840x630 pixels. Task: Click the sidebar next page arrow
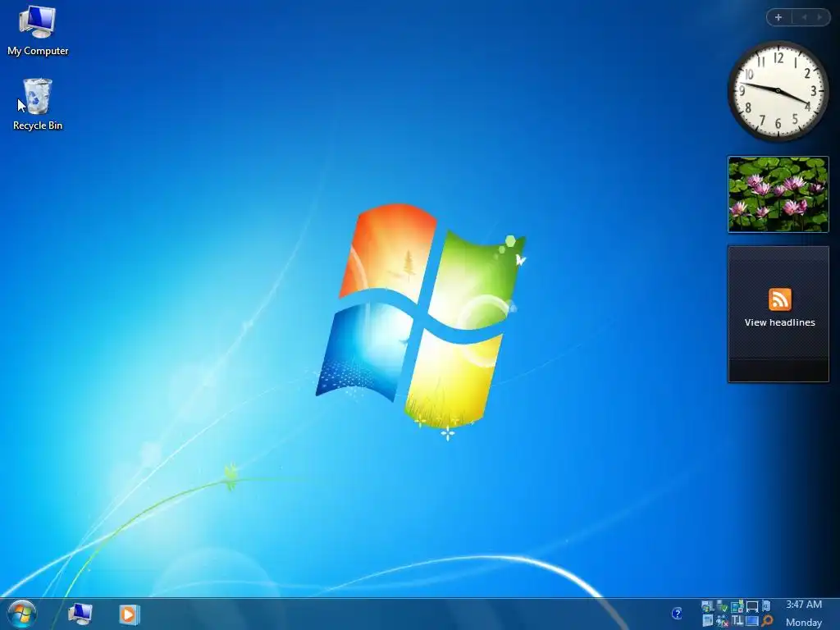(x=819, y=17)
